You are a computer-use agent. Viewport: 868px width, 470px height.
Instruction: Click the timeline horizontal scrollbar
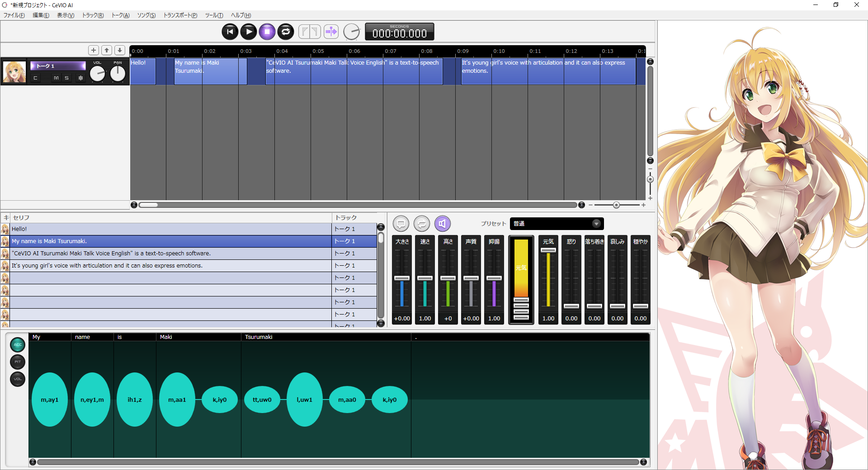pos(358,205)
